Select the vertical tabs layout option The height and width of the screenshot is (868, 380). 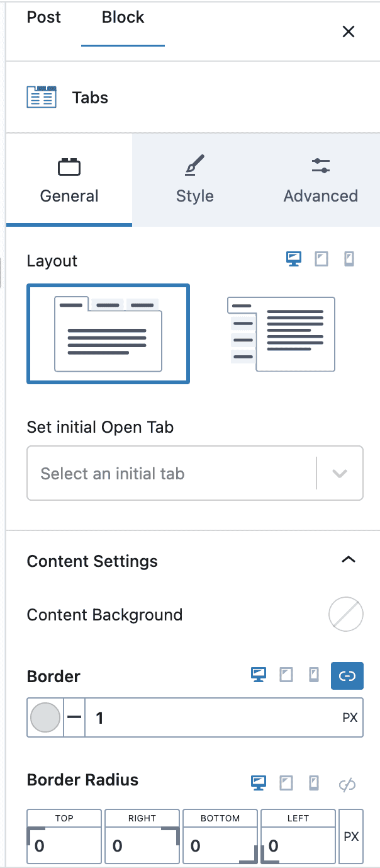(x=281, y=334)
